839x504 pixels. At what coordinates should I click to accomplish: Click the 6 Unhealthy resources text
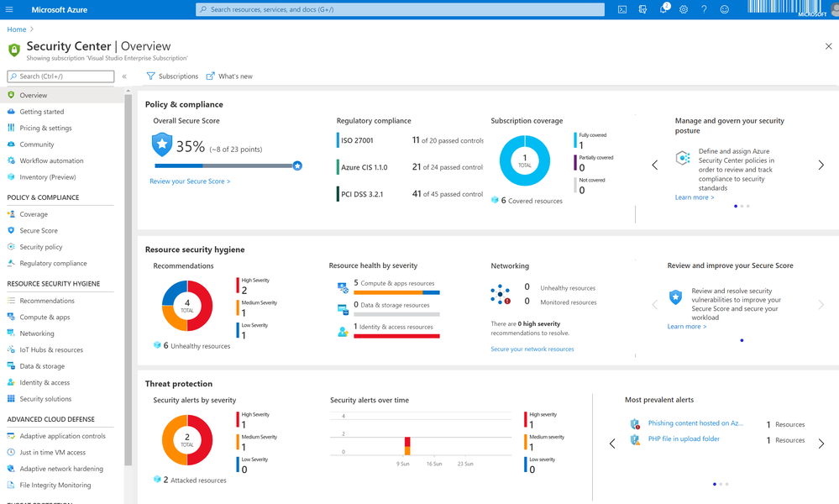click(x=197, y=345)
